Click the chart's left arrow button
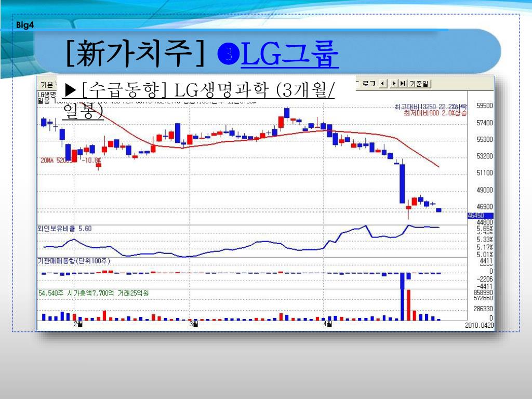Screen dimensions: 532x399 (x=383, y=84)
